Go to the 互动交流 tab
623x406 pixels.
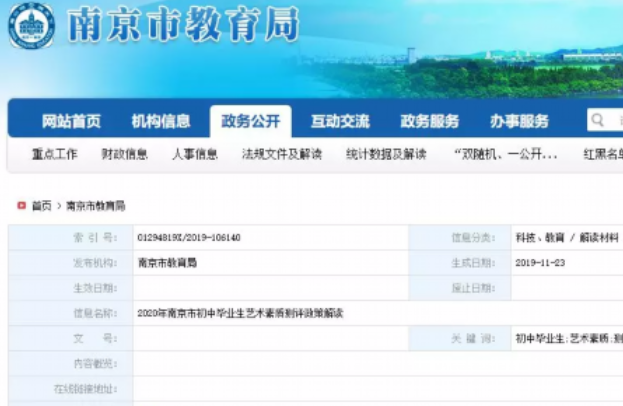click(x=341, y=121)
